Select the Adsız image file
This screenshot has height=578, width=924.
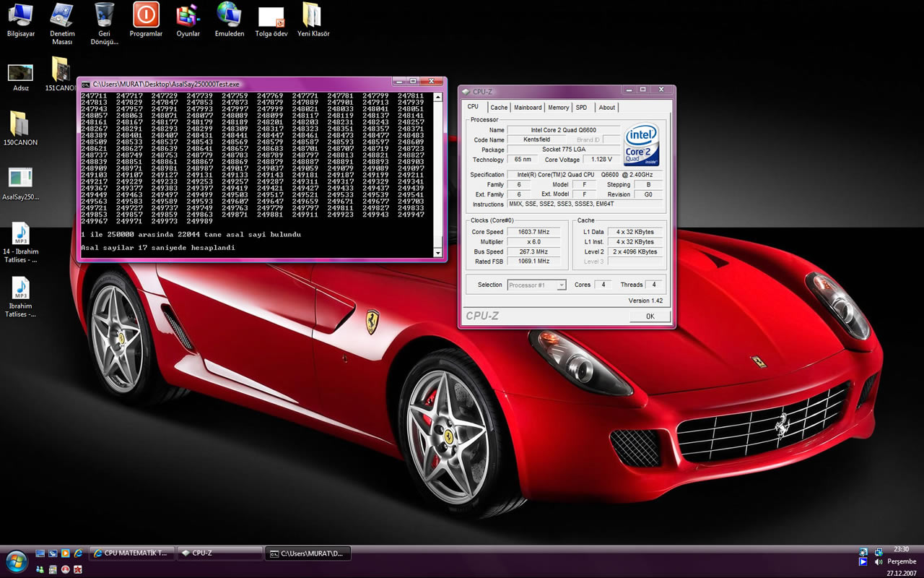click(20, 77)
